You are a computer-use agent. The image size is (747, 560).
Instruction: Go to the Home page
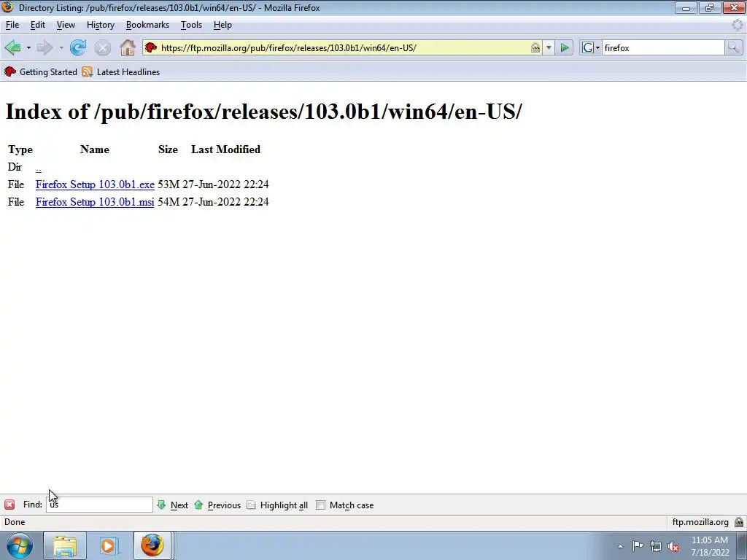point(127,47)
